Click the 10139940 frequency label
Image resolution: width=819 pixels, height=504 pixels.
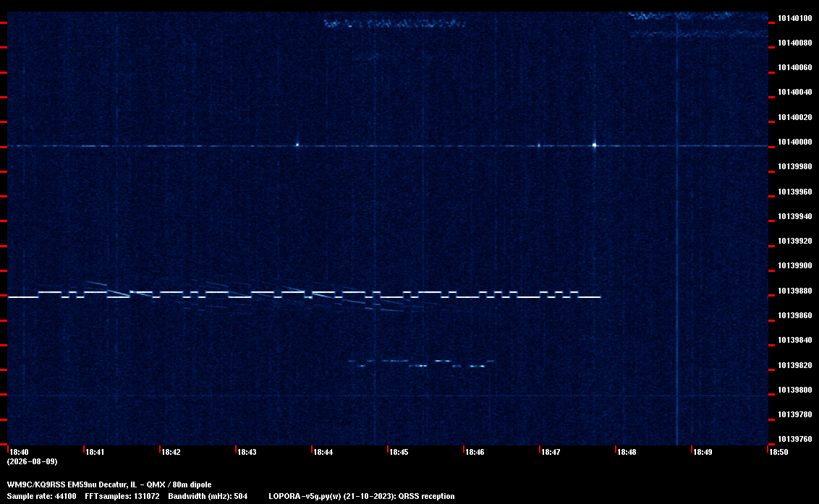(794, 216)
